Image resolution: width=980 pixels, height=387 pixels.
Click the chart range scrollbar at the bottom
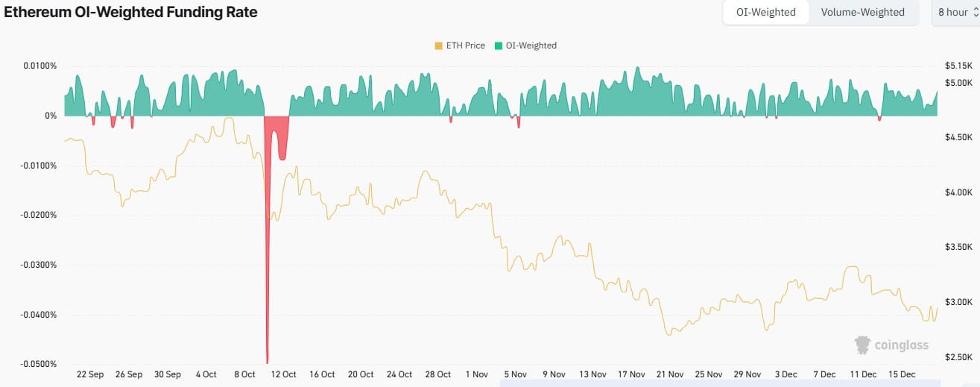click(x=738, y=385)
